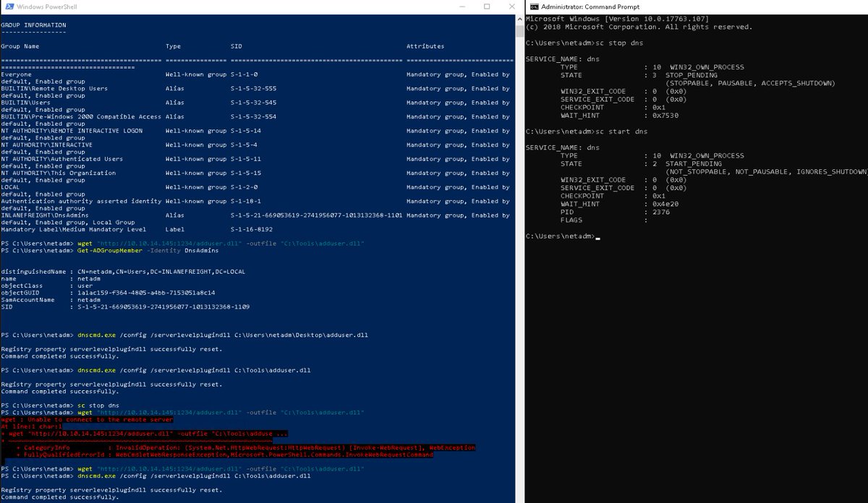Click the Command Prompt title bar icon
The height and width of the screenshot is (503, 868).
point(534,7)
